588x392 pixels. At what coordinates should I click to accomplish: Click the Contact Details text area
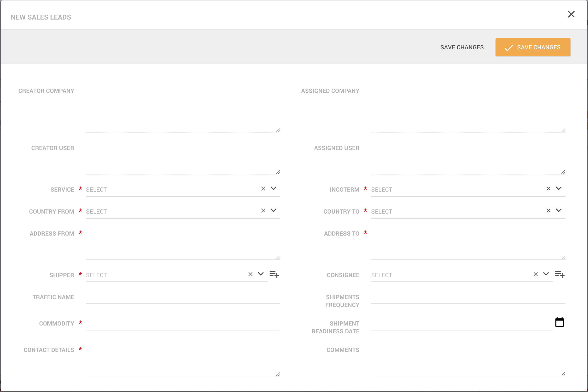pos(183,361)
